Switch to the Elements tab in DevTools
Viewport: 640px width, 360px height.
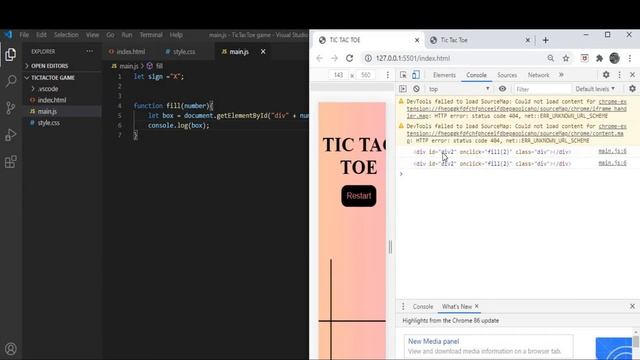coord(444,75)
